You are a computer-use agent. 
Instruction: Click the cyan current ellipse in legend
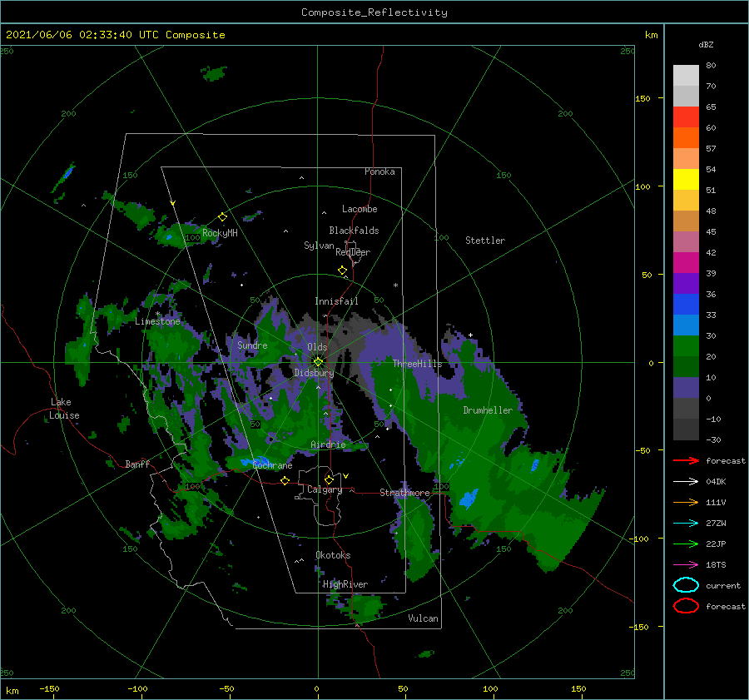click(686, 585)
